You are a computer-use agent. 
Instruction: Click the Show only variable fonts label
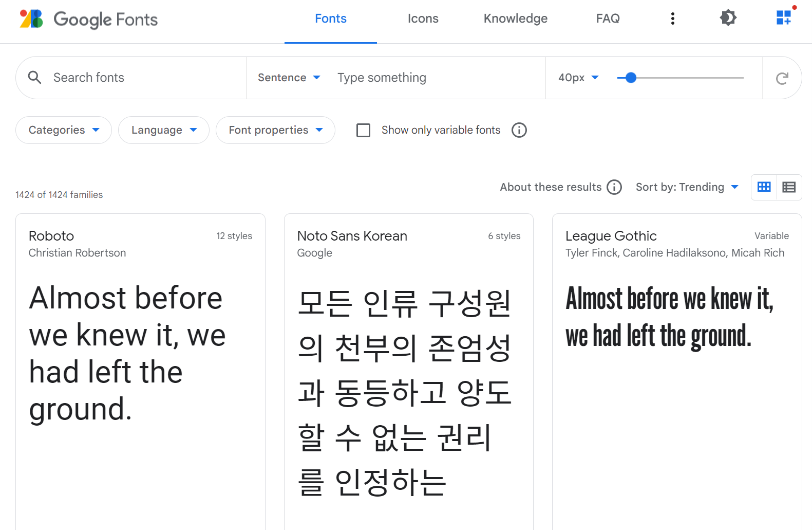pos(441,130)
